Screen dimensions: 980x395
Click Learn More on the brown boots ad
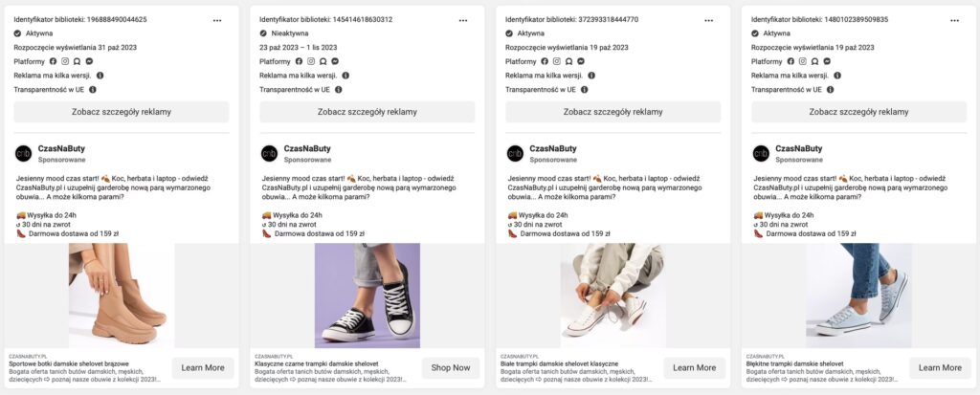(203, 367)
